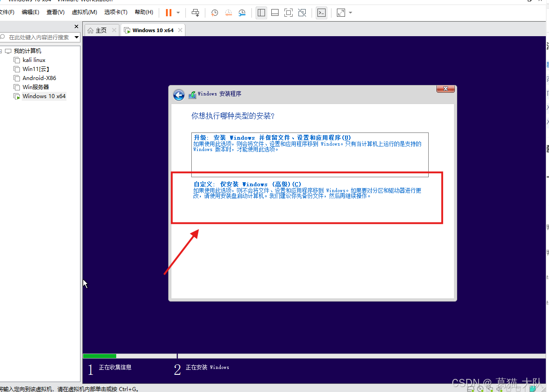Select the Win服务器 virtual machine
Screen dimensions: 549x392
(x=36, y=87)
